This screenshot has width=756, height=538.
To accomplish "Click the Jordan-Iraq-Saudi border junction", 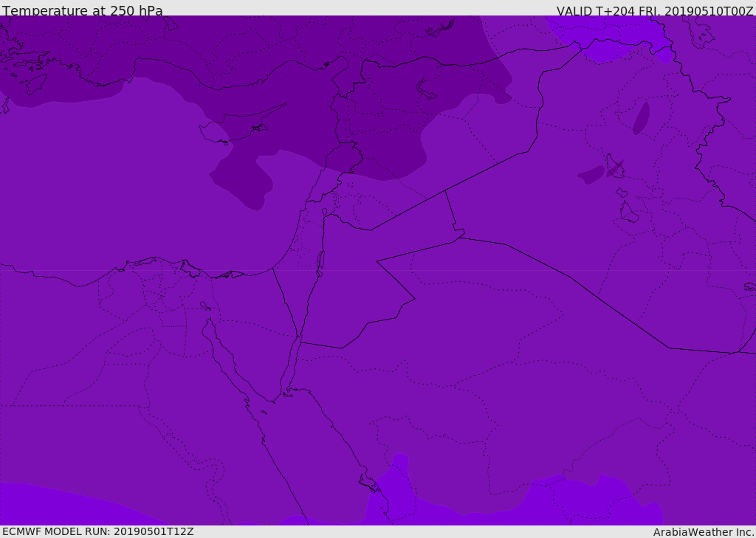I will pos(458,236).
